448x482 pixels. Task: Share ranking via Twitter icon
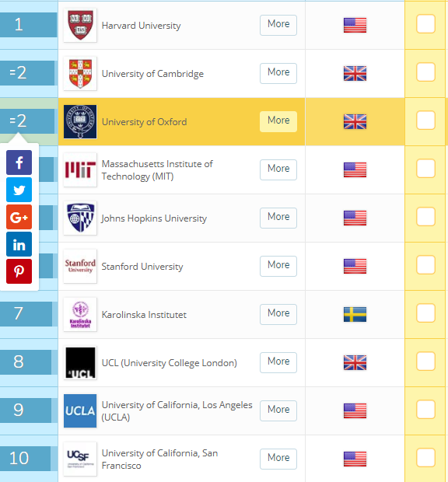pos(19,190)
